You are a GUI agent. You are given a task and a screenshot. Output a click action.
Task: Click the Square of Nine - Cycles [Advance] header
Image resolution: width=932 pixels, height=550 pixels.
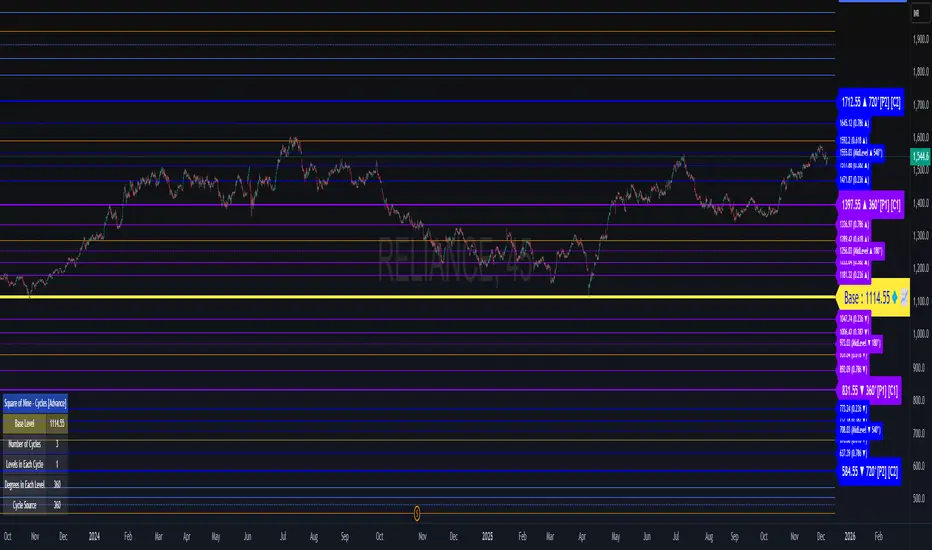pos(35,403)
